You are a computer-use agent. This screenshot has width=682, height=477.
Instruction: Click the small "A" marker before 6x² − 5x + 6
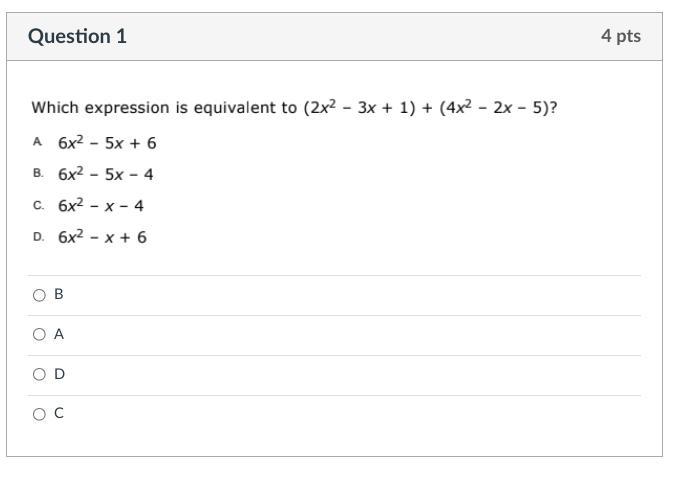(37, 143)
